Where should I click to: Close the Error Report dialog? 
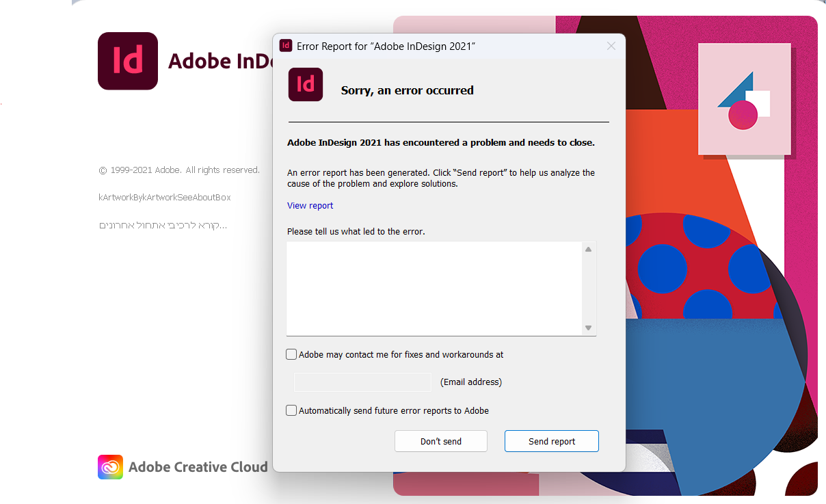click(x=611, y=46)
